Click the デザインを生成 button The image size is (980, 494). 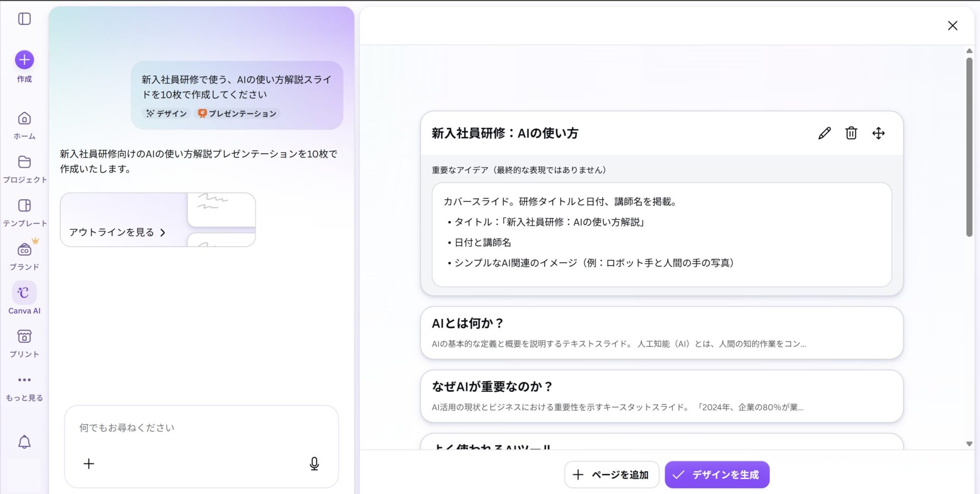[717, 475]
